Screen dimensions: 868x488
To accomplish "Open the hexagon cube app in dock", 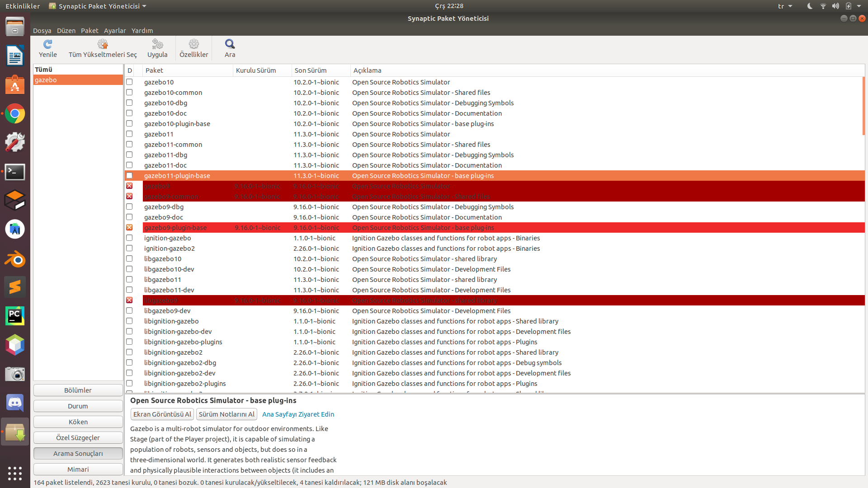I will point(15,345).
